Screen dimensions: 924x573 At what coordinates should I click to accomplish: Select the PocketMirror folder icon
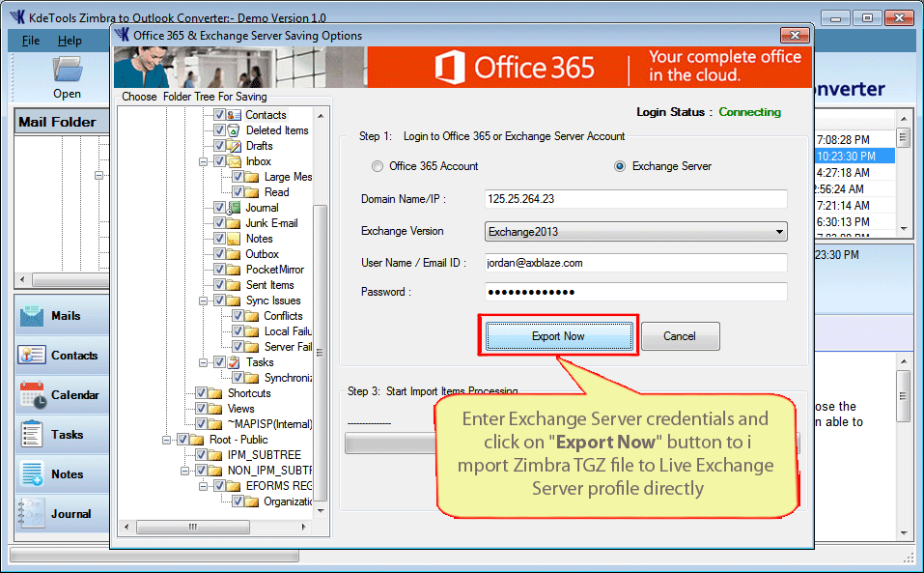coord(234,270)
